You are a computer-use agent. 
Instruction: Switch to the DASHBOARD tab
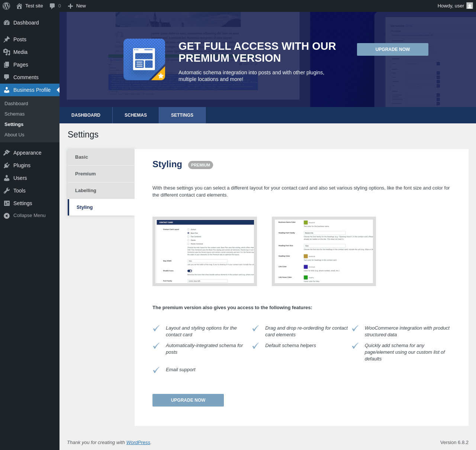(86, 115)
